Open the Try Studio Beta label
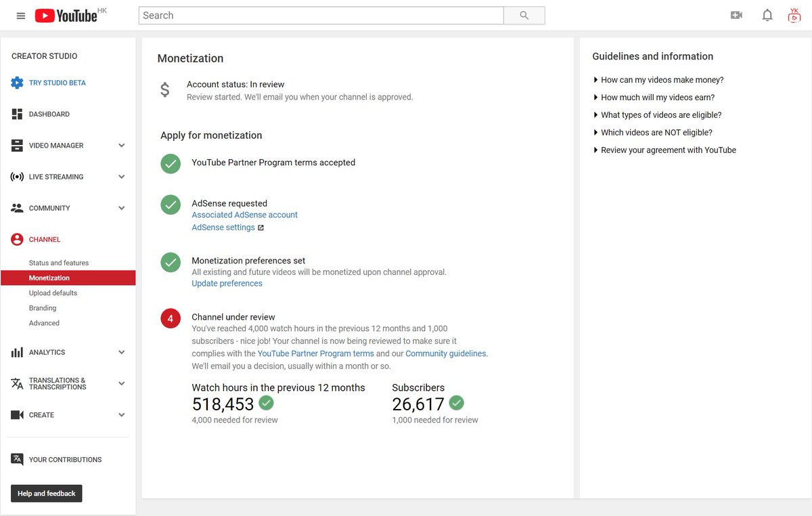 [58, 83]
